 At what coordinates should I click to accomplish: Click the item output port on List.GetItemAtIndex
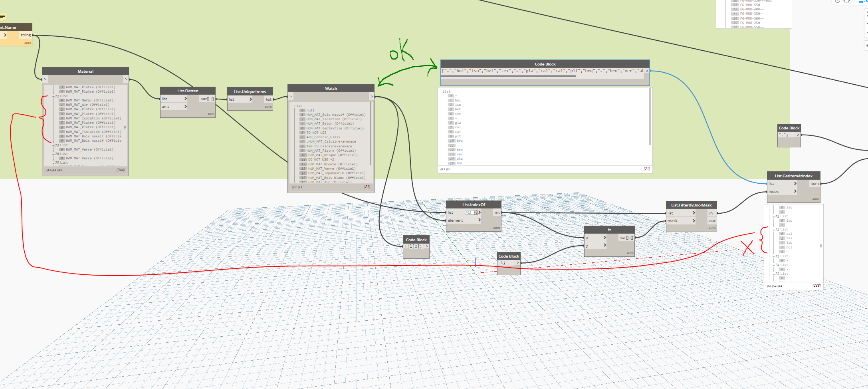pyautogui.click(x=814, y=184)
